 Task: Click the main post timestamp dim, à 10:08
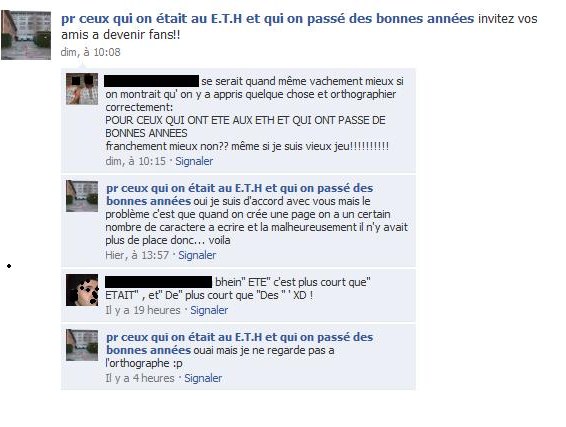[x=91, y=52]
